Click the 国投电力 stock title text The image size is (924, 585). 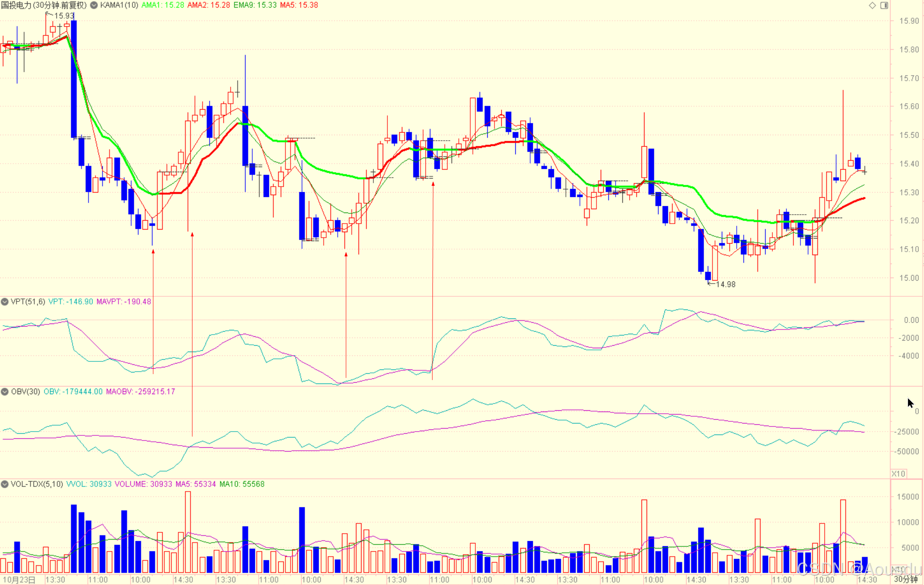tap(16, 5)
